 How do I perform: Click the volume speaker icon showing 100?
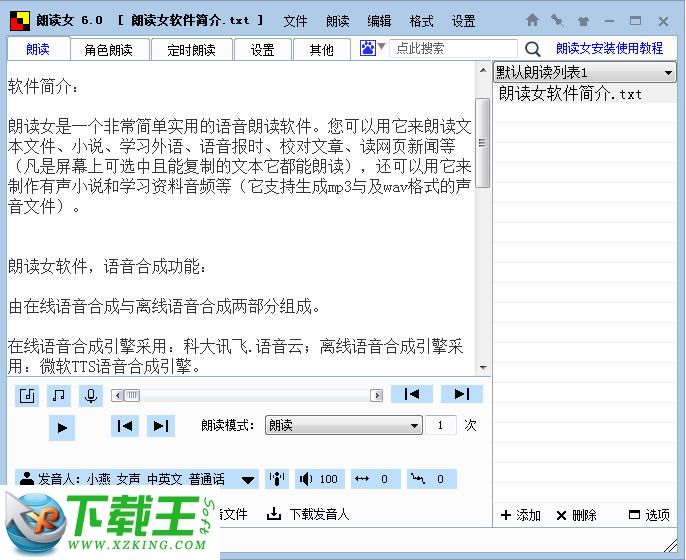point(306,479)
